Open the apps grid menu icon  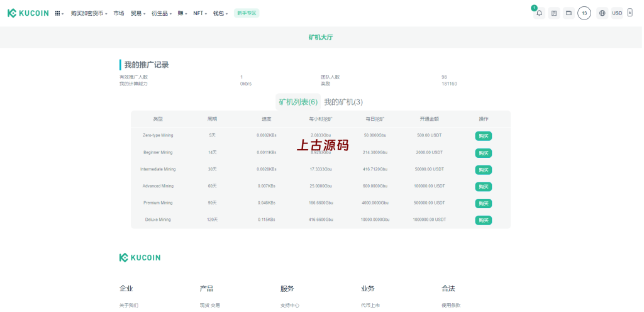(x=59, y=13)
